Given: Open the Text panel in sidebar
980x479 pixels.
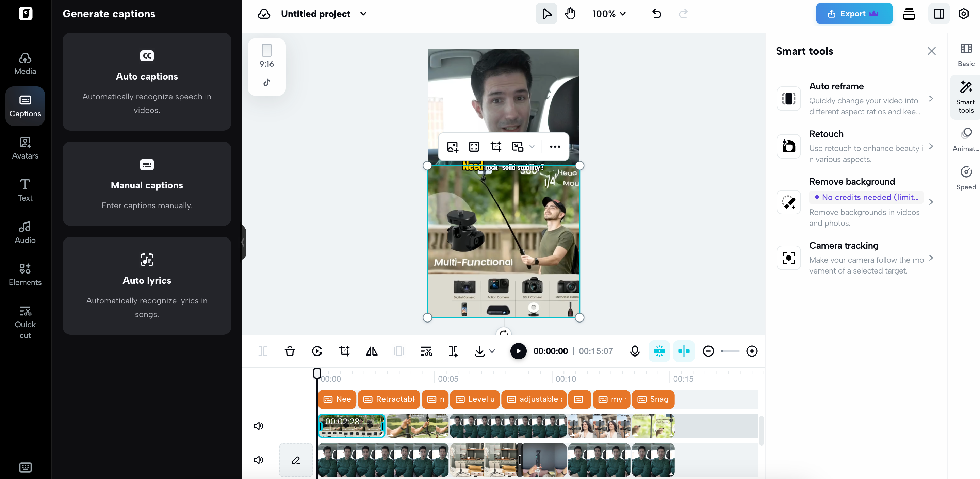Looking at the screenshot, I should click(24, 190).
